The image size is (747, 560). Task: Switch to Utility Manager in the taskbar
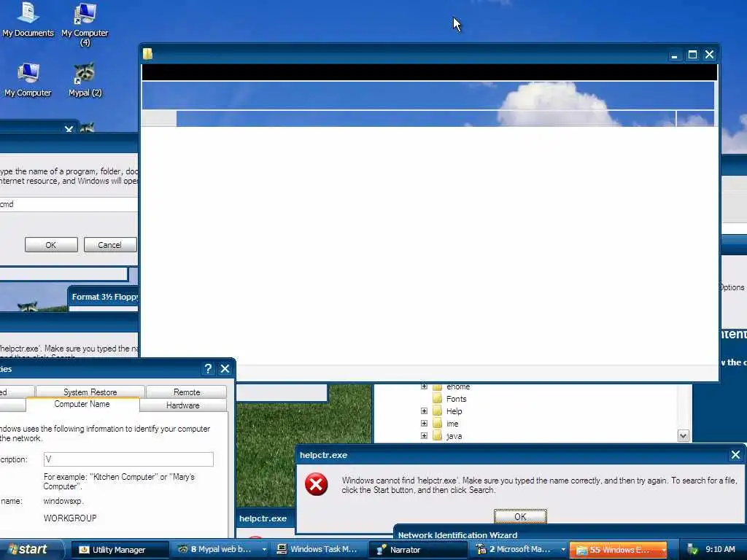120,550
